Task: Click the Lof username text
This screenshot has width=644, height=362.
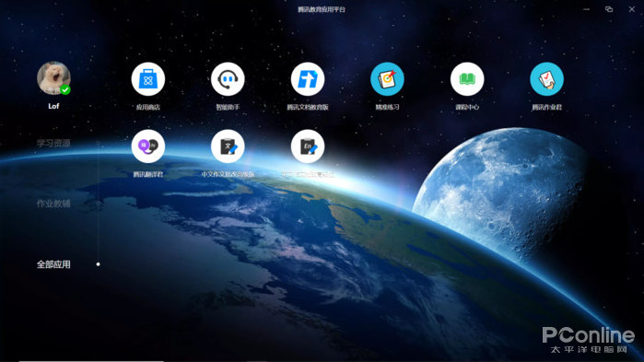Action: pos(53,106)
